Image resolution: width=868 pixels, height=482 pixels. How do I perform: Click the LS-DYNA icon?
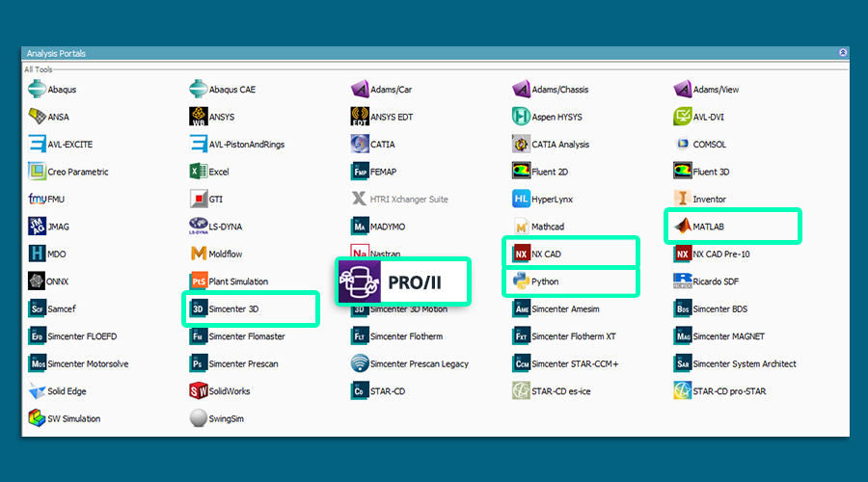tap(198, 227)
